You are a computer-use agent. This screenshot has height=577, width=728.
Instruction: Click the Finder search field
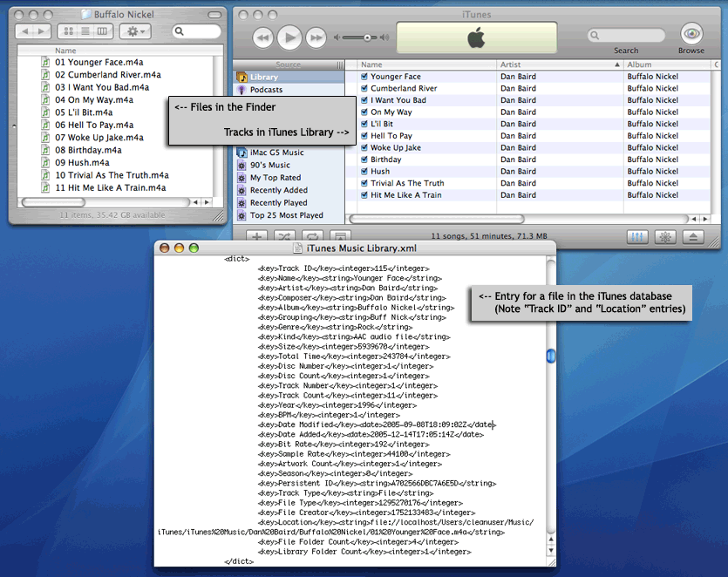[x=196, y=31]
